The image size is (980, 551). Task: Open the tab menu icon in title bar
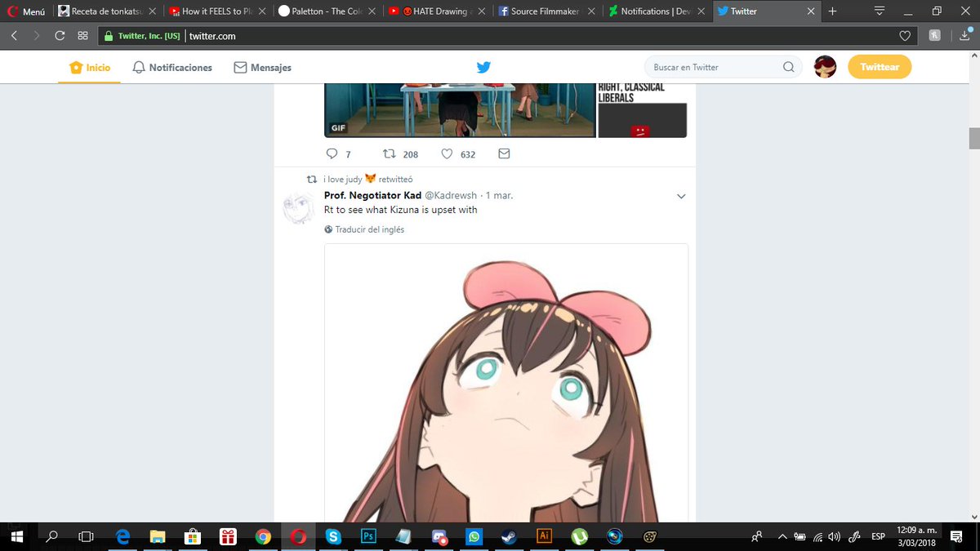(880, 11)
